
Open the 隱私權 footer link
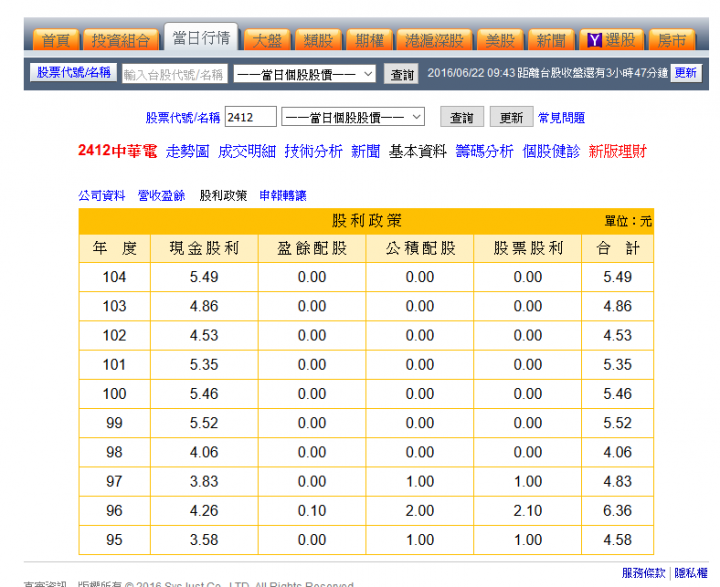pos(691,573)
